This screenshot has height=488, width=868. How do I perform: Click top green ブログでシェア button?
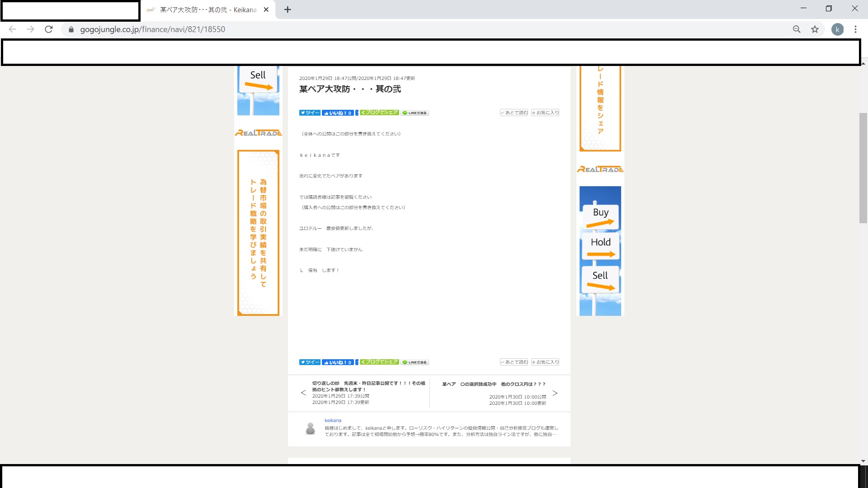[x=379, y=113]
